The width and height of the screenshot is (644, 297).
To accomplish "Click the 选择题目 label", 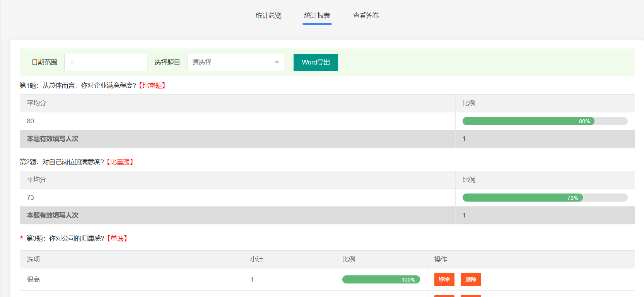I will coord(167,62).
